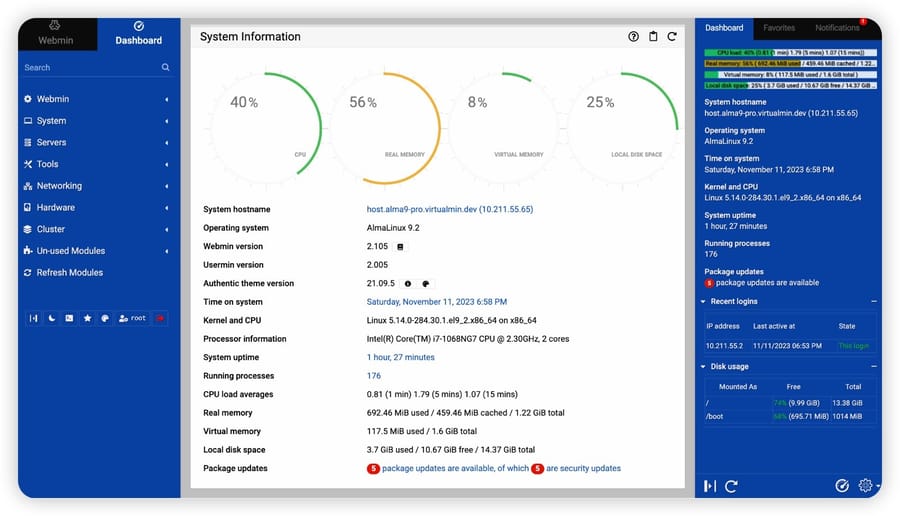
Task: Expand the Networking menu category
Action: pyautogui.click(x=97, y=186)
